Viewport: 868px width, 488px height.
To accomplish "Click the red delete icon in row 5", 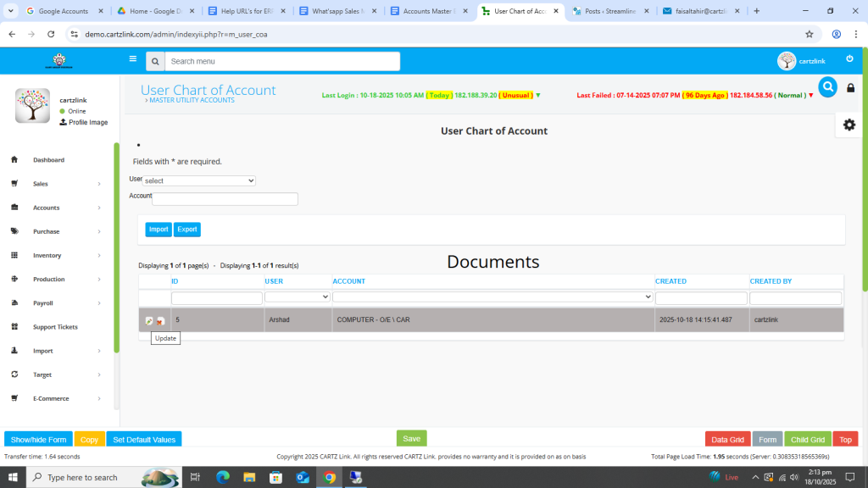I will (x=160, y=320).
